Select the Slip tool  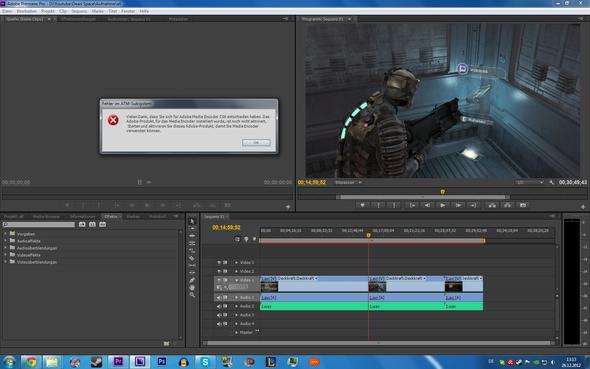[x=192, y=265]
